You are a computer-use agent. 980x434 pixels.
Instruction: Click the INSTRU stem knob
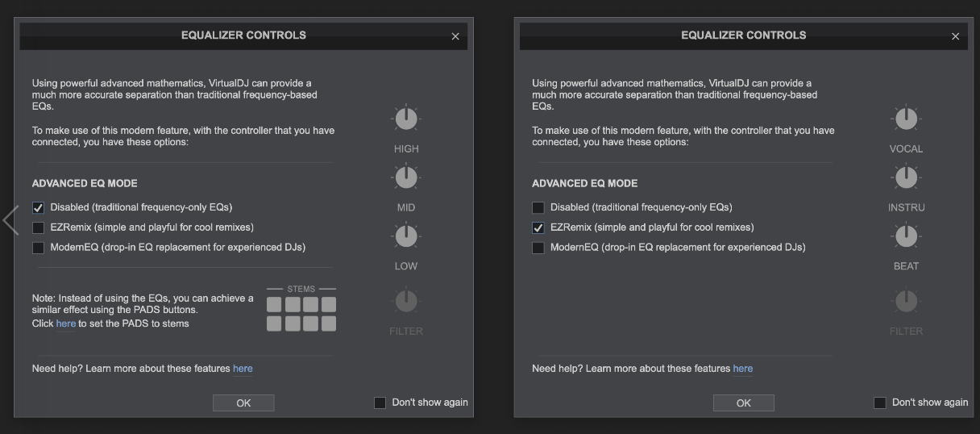tap(906, 177)
